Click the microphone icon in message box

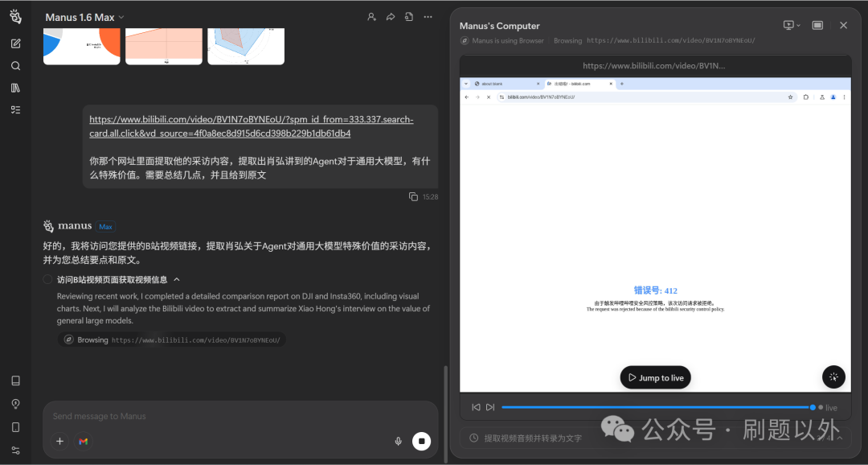click(398, 441)
